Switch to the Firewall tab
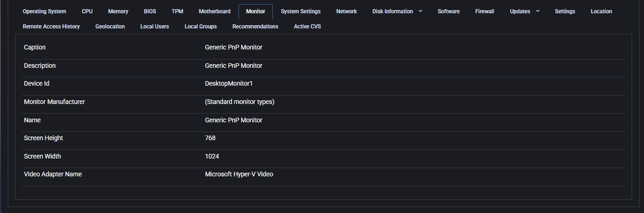 tap(485, 11)
